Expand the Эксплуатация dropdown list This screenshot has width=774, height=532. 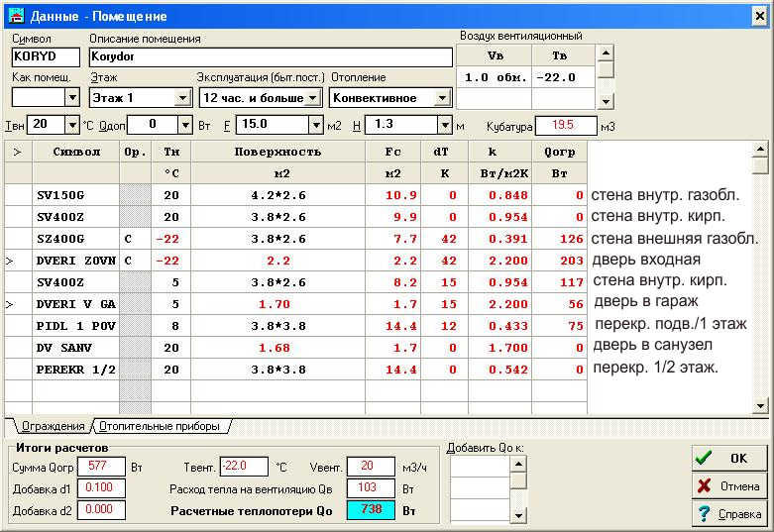[x=312, y=98]
